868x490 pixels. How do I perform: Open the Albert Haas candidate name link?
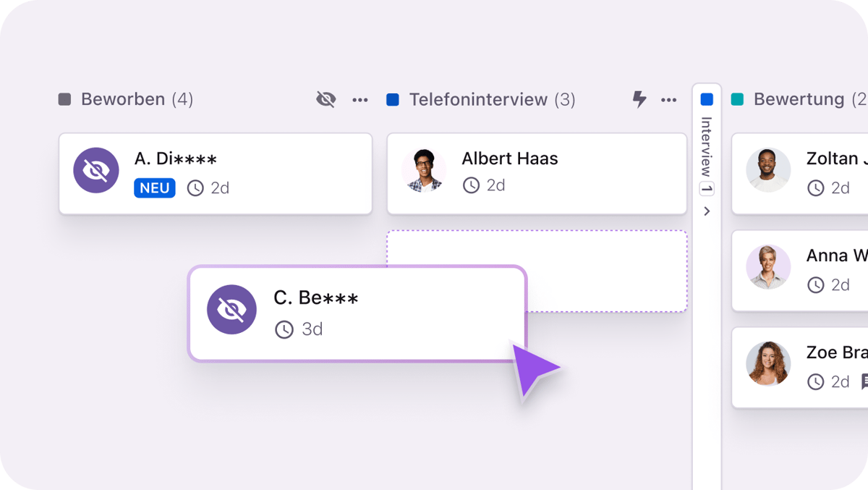tap(510, 159)
